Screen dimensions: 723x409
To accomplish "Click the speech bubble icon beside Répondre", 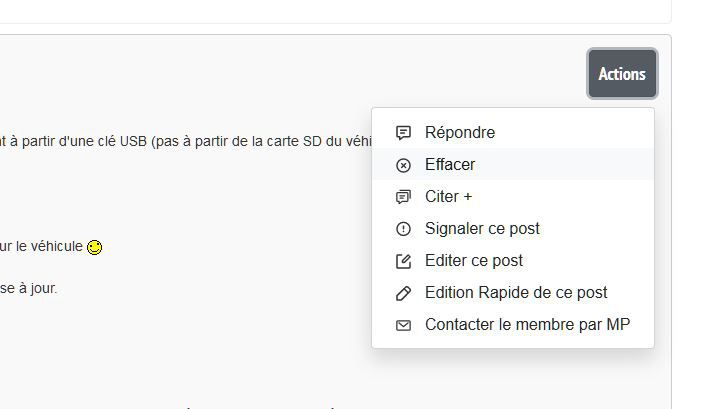I will click(404, 132).
